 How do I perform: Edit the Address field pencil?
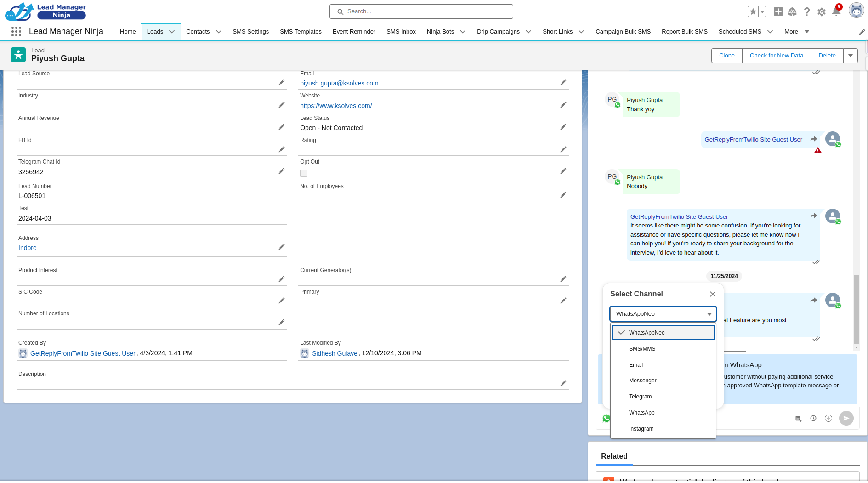point(282,247)
